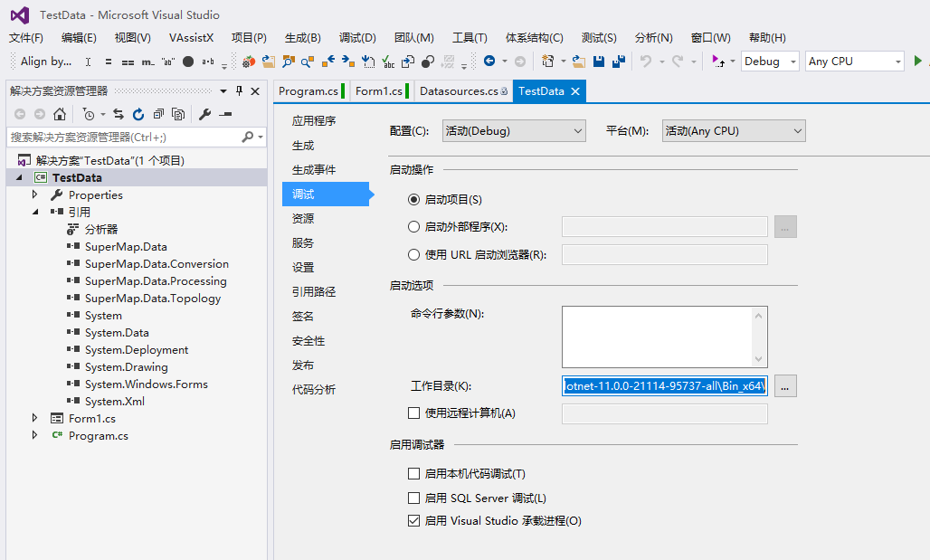Image resolution: width=930 pixels, height=560 pixels.
Task: Click the black circle icon in VAssistX toolbar
Action: [188, 62]
